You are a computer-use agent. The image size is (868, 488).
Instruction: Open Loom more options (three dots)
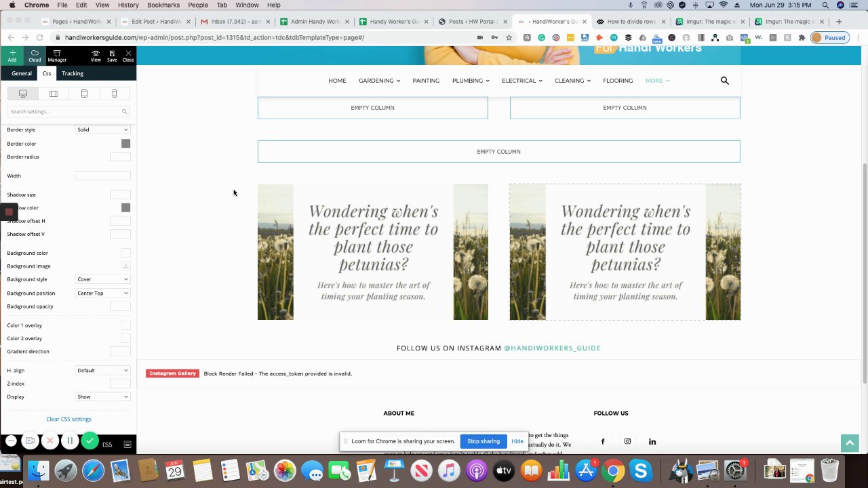click(11, 441)
